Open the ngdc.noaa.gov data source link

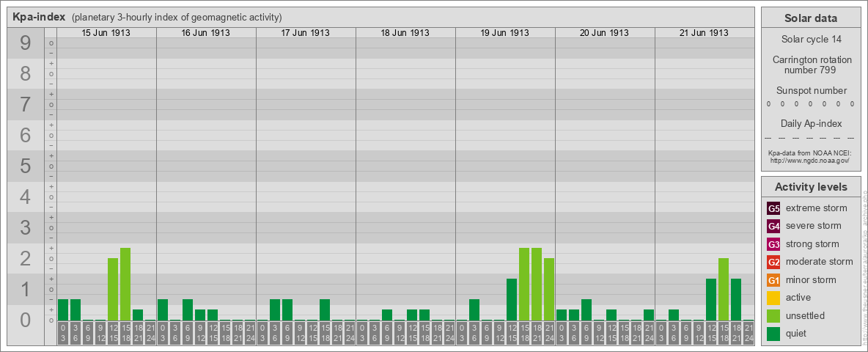[809, 160]
